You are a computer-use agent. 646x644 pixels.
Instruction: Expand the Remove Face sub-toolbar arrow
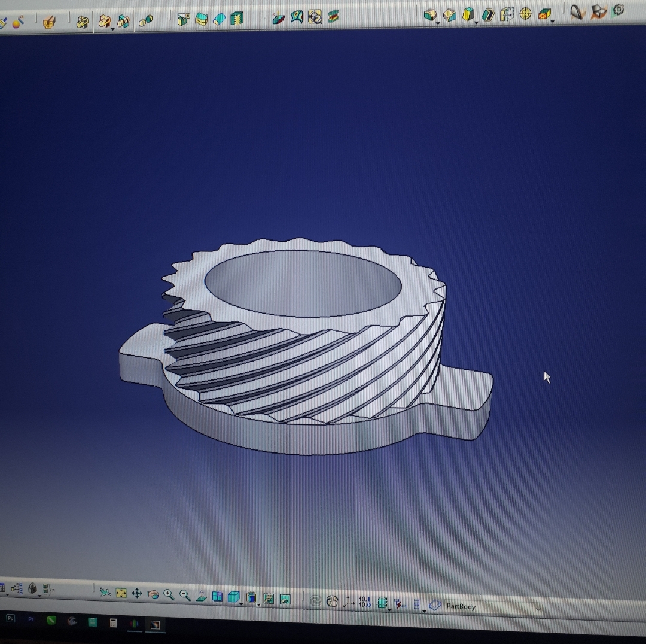[x=553, y=22]
